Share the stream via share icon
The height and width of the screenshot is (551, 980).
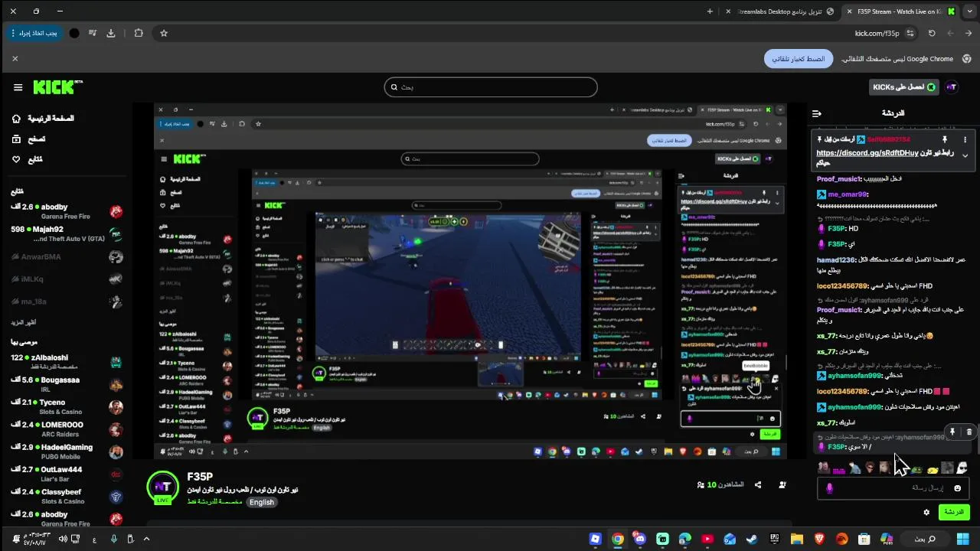tap(758, 484)
